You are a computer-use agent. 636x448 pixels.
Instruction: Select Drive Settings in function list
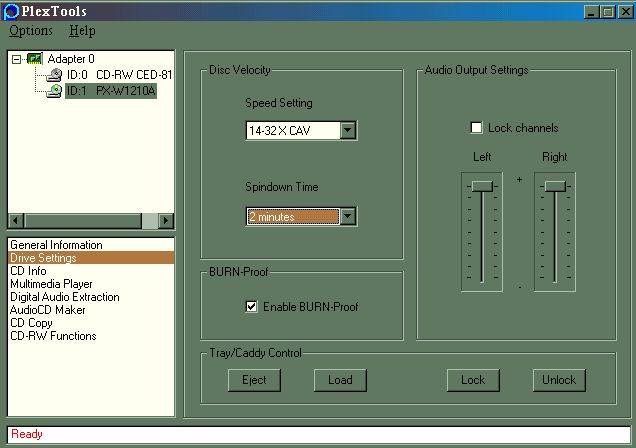tap(91, 258)
